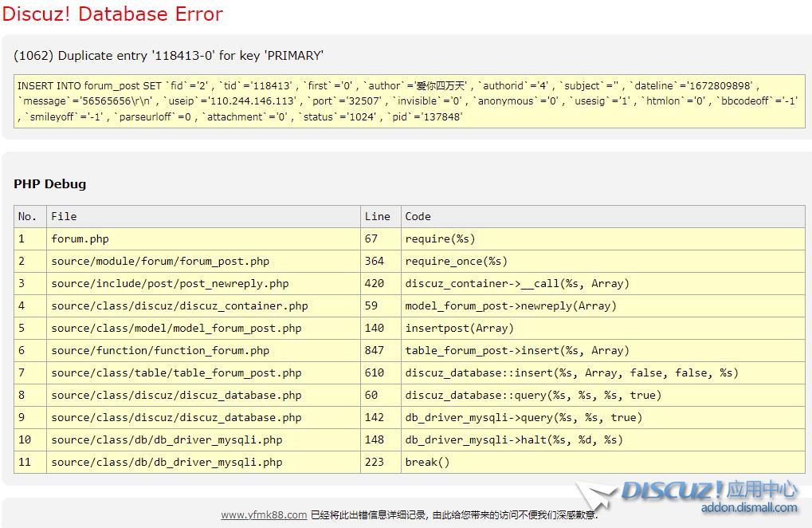Screen dimensions: 812x528
Task: Click the break() code cell
Action: (427, 462)
